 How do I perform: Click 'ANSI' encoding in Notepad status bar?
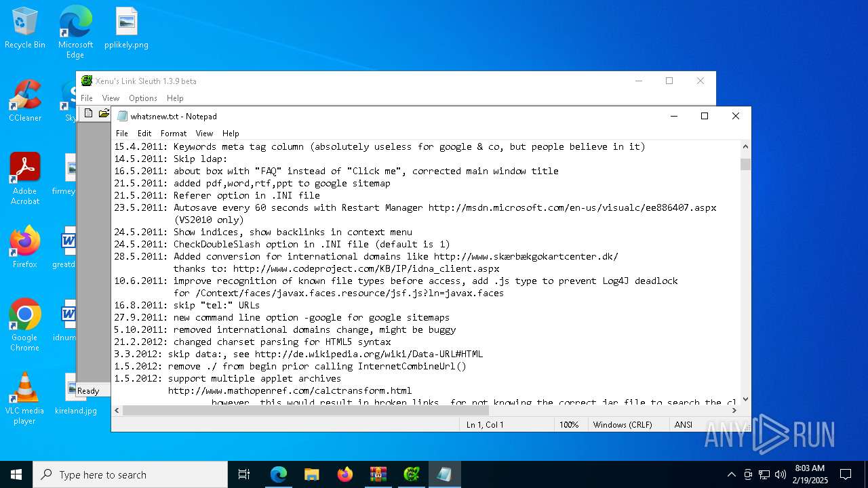coord(684,424)
